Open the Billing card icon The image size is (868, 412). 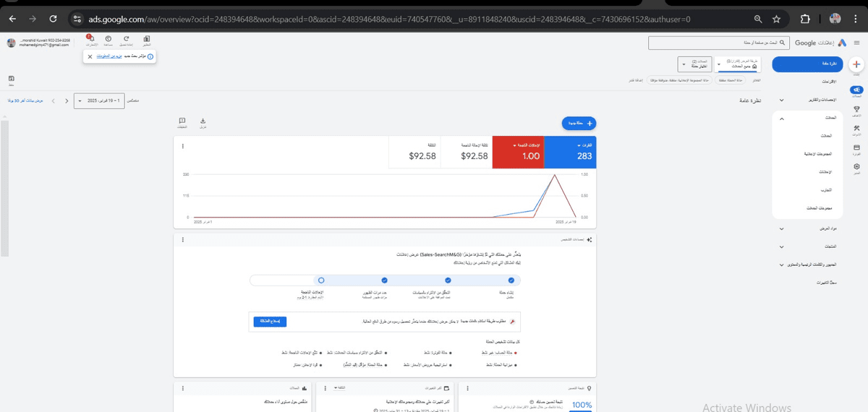pos(856,147)
